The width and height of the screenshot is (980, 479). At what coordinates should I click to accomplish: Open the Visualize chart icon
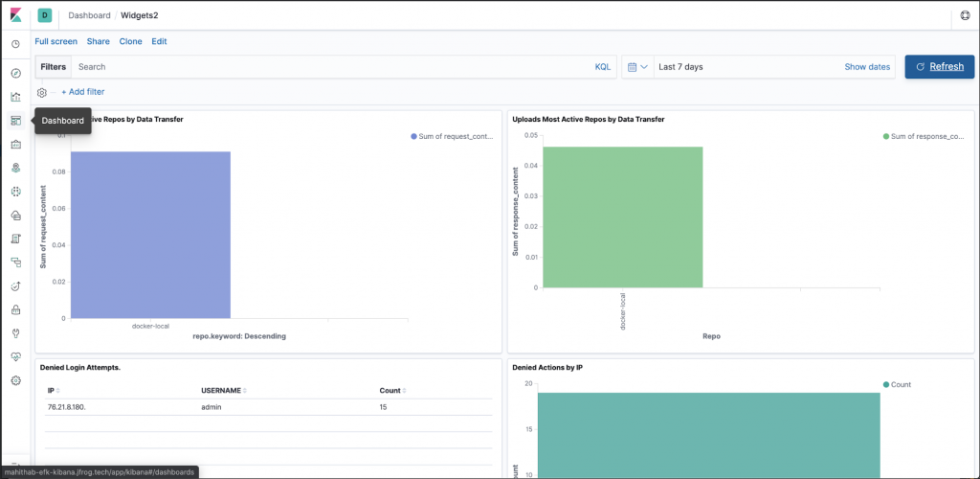(x=15, y=97)
